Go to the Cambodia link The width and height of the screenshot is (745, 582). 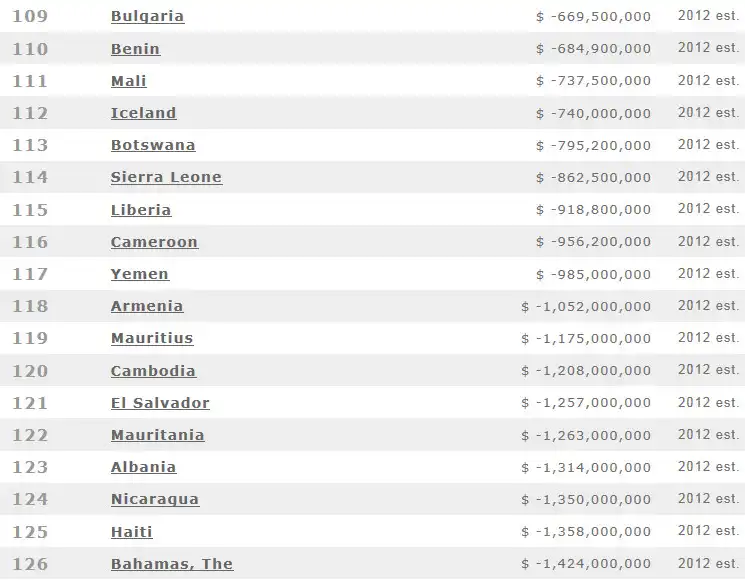point(153,371)
